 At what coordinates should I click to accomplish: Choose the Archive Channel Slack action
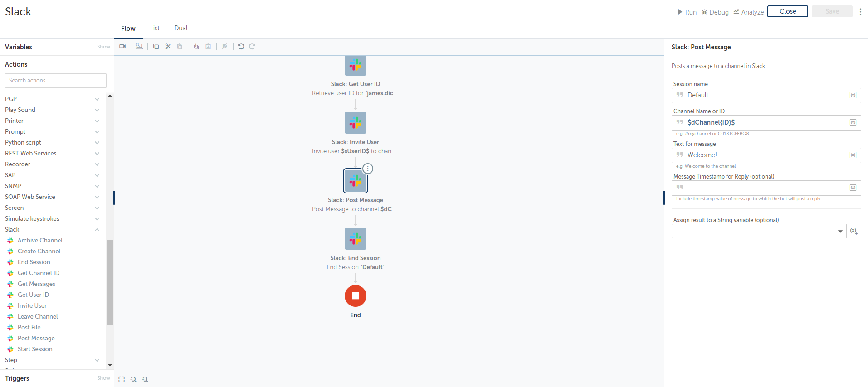point(40,240)
